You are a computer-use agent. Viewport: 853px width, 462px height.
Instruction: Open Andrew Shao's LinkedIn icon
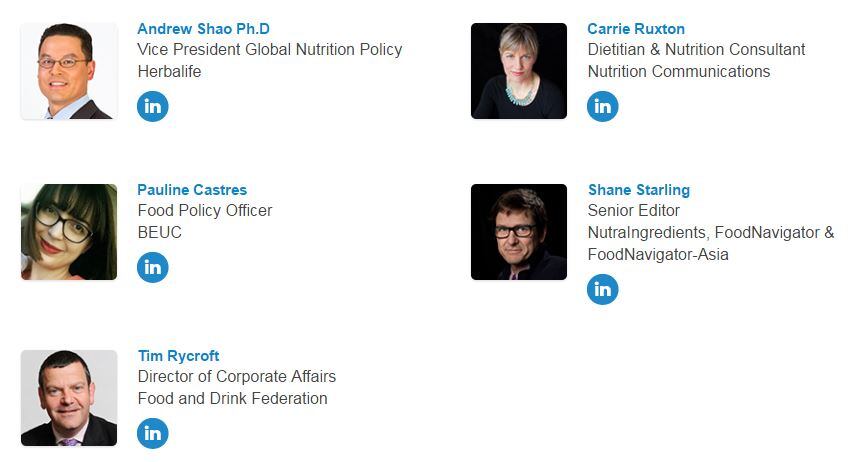tap(153, 106)
